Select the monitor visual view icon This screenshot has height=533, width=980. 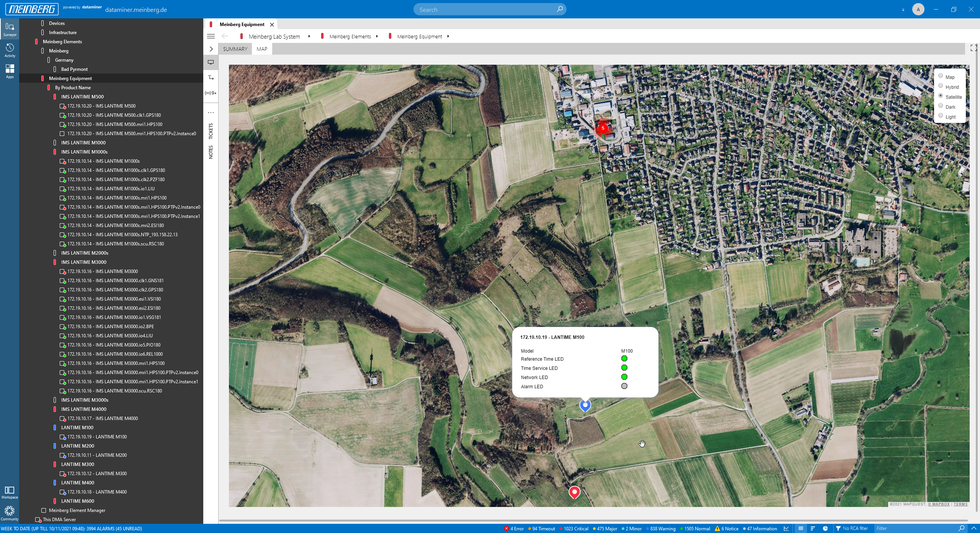(211, 62)
